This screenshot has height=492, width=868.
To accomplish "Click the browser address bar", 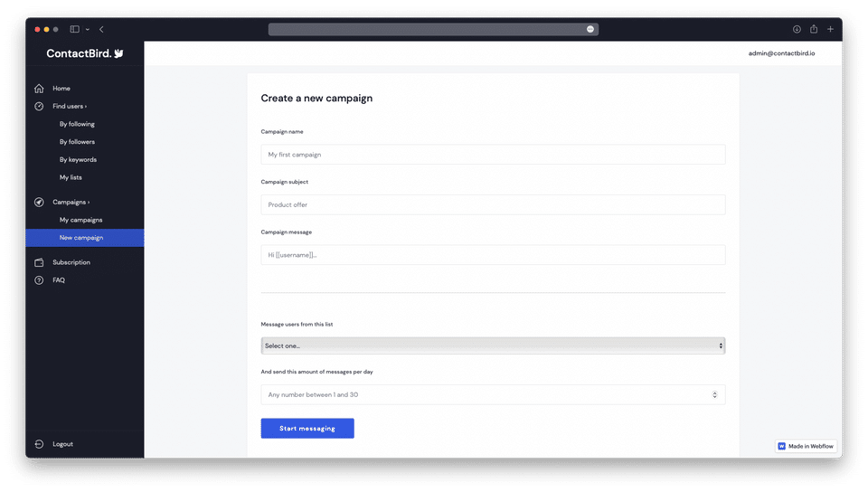I will pos(433,29).
